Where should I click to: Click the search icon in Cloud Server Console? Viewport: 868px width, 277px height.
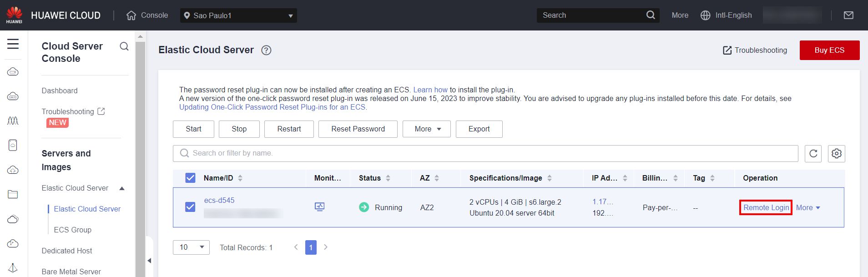pos(124,46)
